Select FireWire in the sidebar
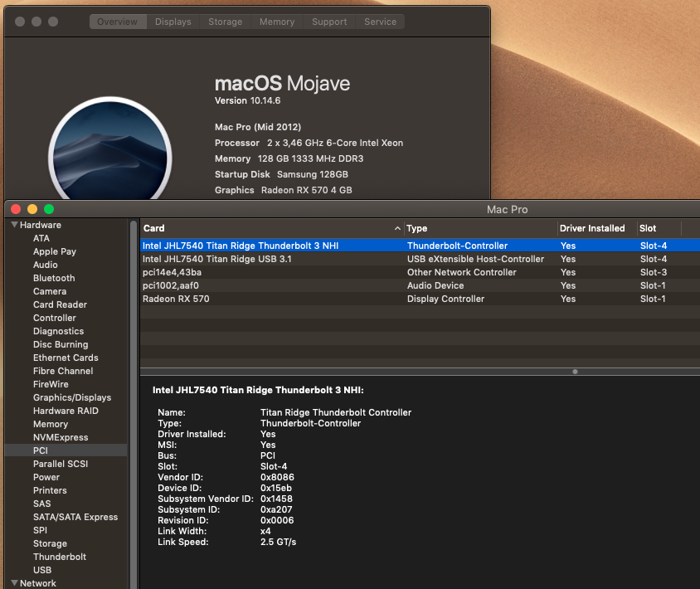 point(51,384)
